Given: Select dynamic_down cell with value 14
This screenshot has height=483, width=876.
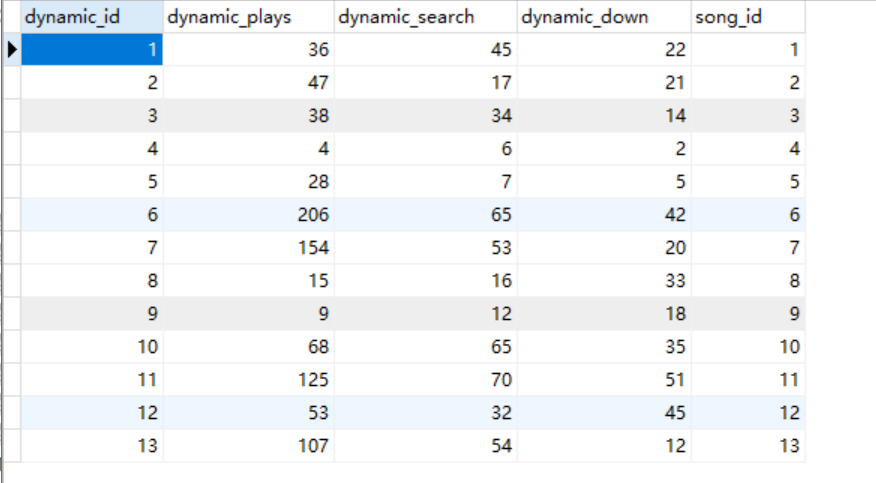Looking at the screenshot, I should [604, 116].
